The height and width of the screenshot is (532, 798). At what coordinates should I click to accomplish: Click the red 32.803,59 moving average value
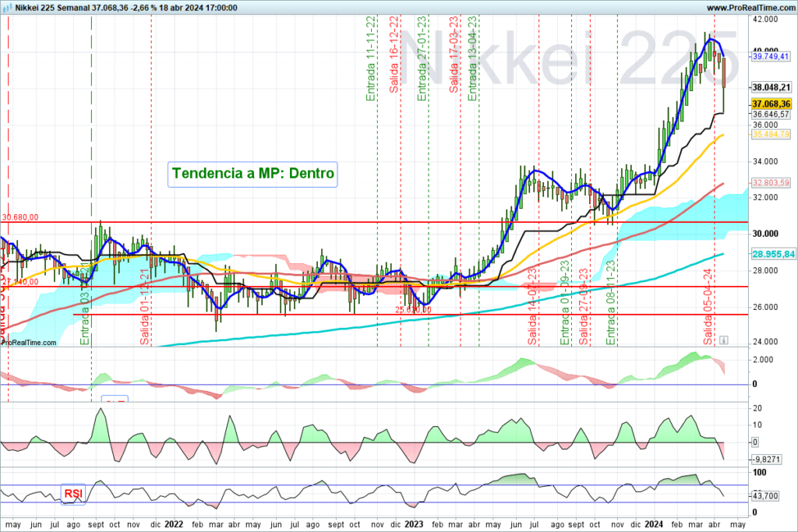771,182
